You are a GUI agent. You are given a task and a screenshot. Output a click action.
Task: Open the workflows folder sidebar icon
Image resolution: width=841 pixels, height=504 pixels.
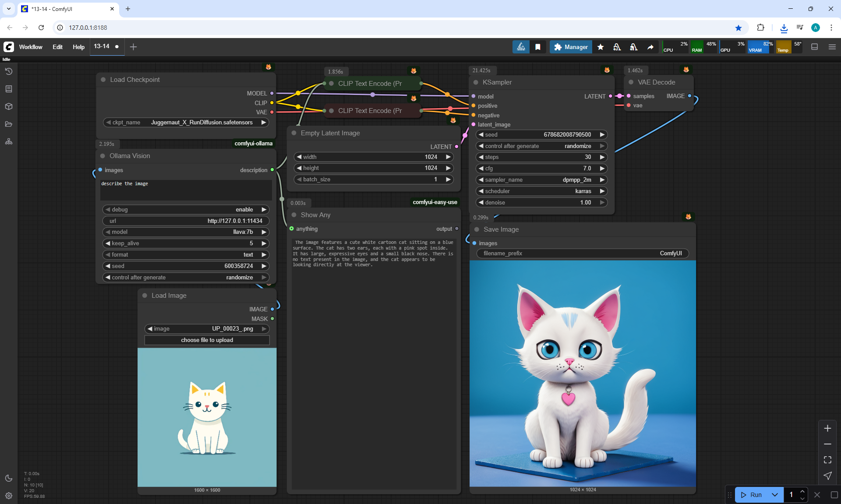pos(9,124)
